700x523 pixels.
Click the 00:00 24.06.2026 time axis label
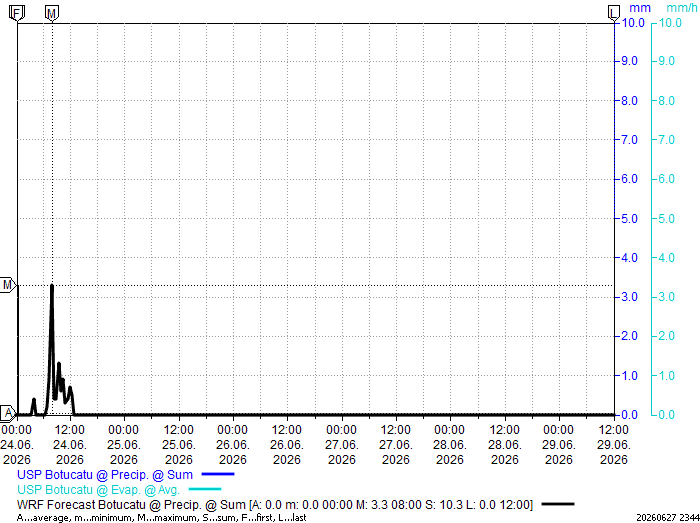(x=17, y=444)
